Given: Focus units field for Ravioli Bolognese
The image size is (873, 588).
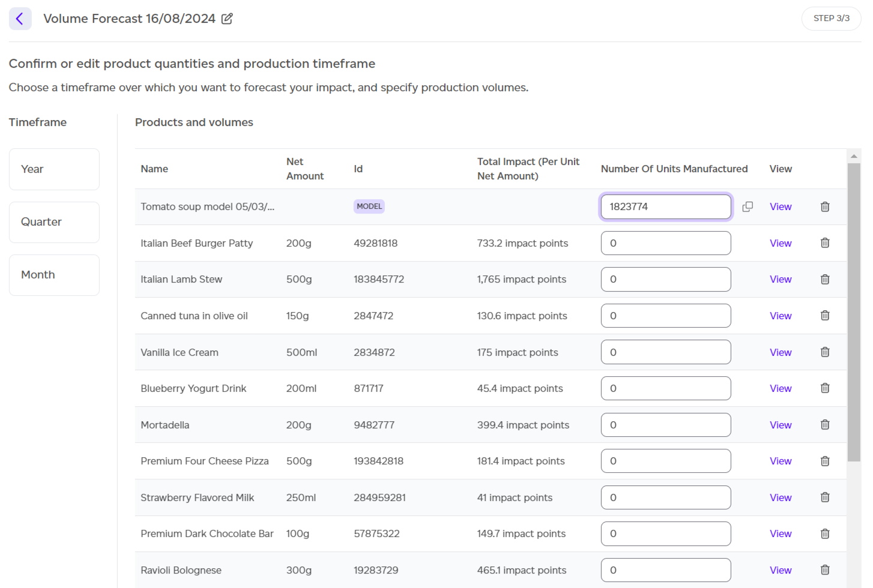Looking at the screenshot, I should [666, 570].
